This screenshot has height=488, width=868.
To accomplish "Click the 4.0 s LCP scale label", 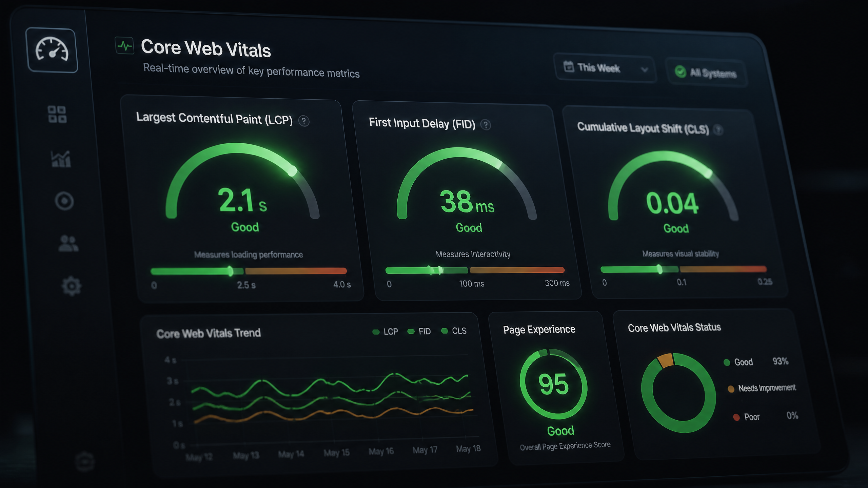I will 342,284.
